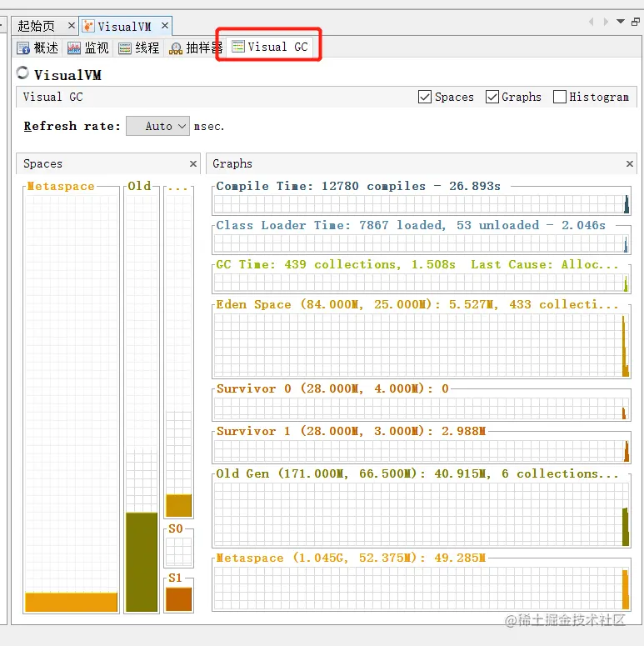Viewport: 644px width, 646px height.
Task: Click the 'Survivor 1 (28.000M, 3.000M)' label
Action: click(x=351, y=431)
